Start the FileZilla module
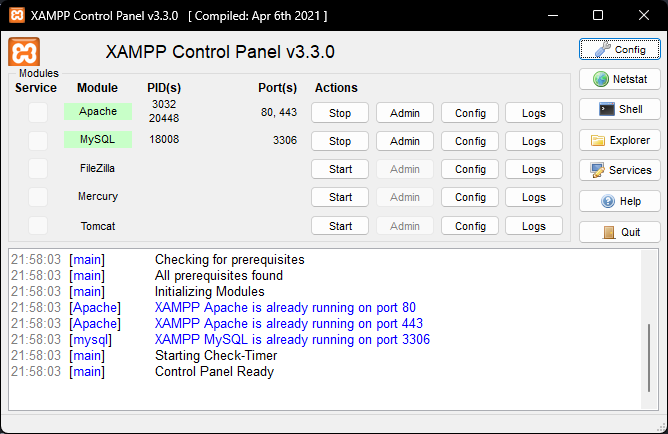 [340, 169]
